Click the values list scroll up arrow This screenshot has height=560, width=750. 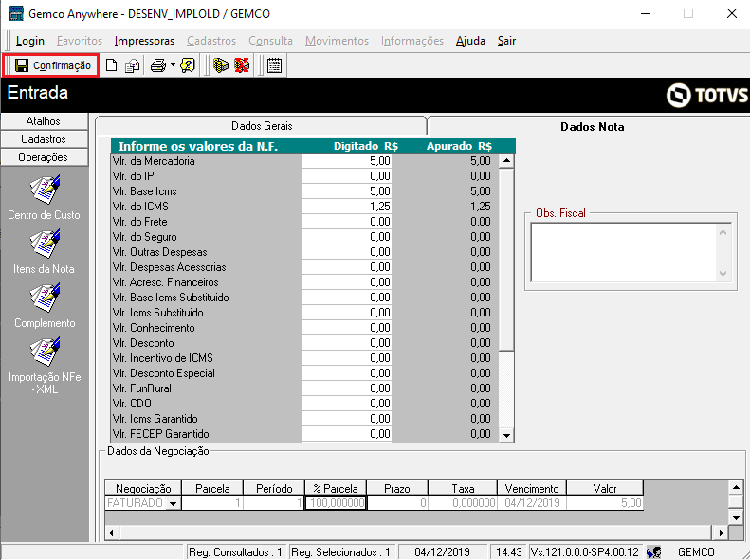coord(506,160)
